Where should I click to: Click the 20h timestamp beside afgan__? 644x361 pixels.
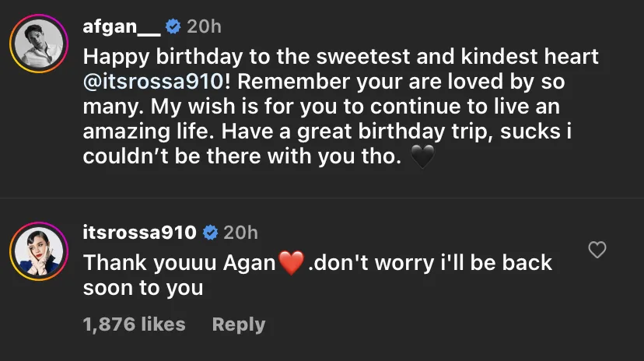point(205,26)
